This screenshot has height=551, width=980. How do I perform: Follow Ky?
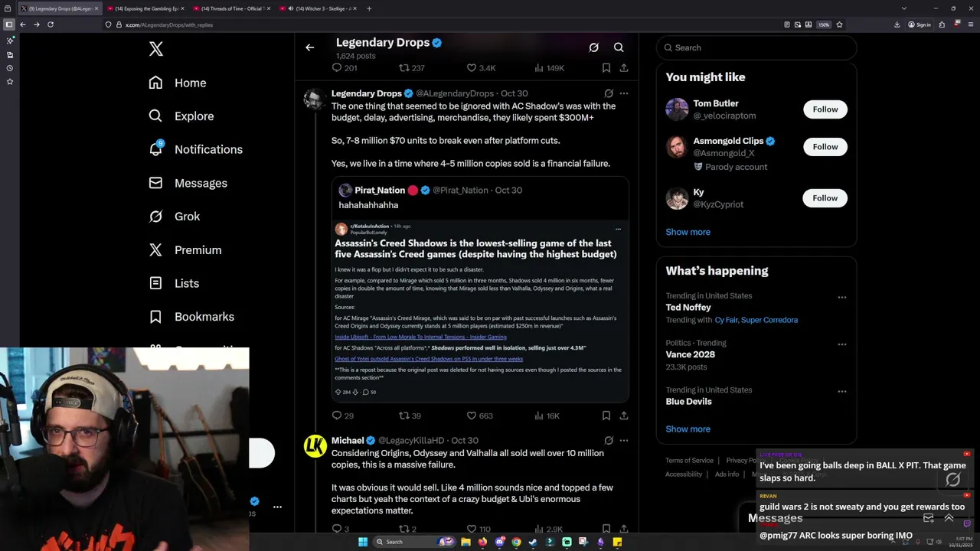pos(825,198)
